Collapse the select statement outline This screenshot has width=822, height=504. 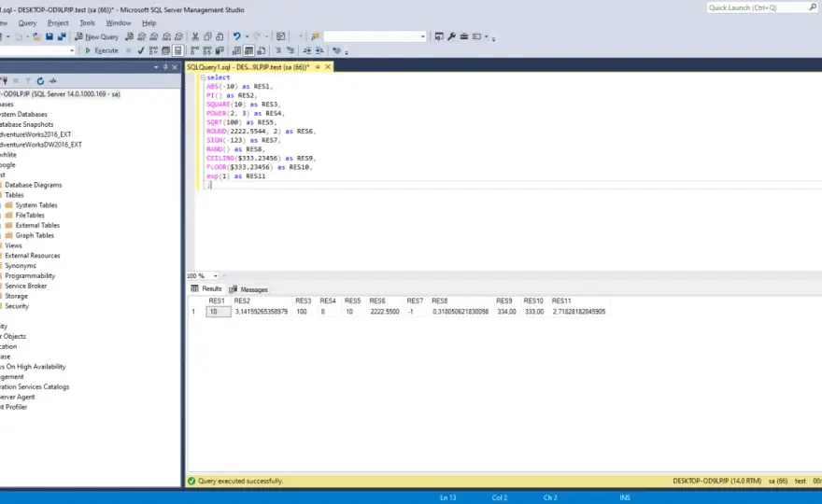(203, 77)
